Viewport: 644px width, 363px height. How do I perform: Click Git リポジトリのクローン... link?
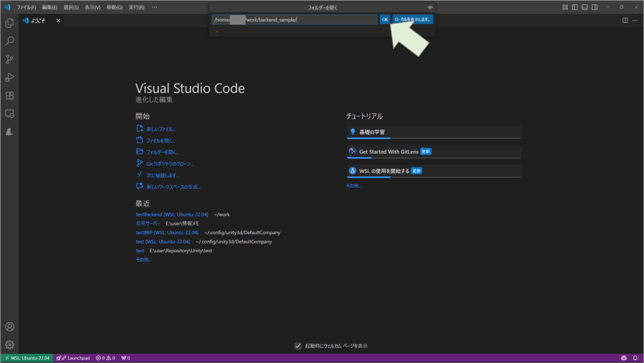(x=170, y=164)
